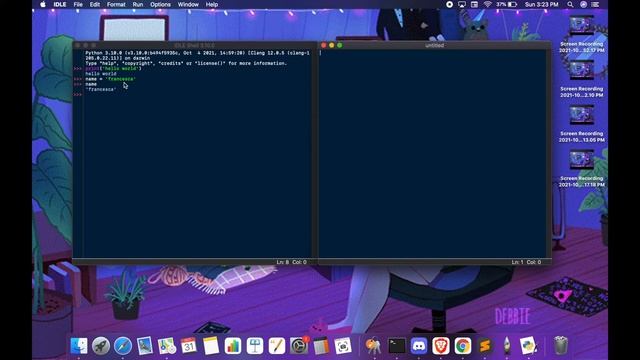Screen dimensions: 640x360
Task: Click Ln: 1 Col: 0 status in untitled
Action: 527,262
